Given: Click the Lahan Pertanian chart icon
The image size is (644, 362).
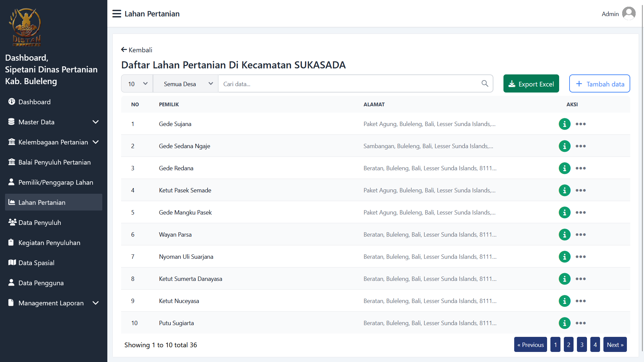Looking at the screenshot, I should [12, 202].
